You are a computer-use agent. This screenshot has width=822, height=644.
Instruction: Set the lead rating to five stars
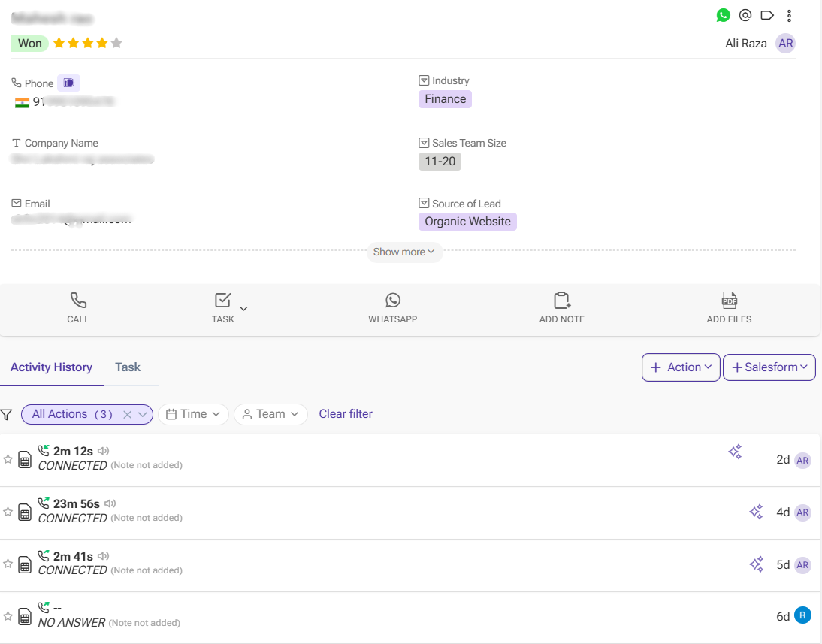(116, 43)
